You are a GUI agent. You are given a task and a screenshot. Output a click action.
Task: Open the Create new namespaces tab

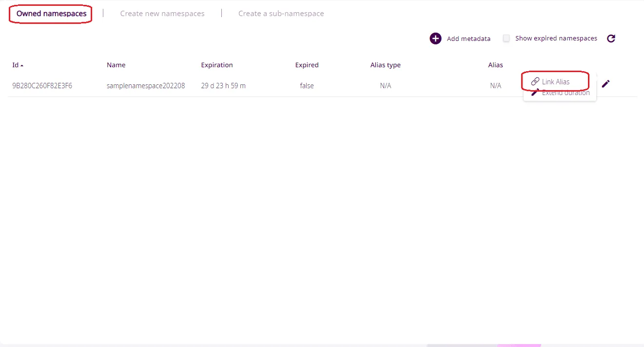162,14
